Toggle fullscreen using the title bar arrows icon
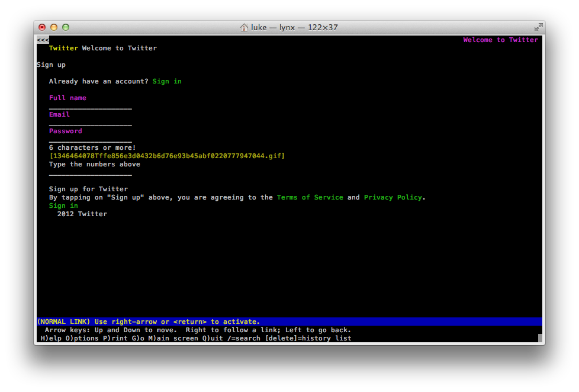The width and height of the screenshot is (579, 392). click(538, 27)
